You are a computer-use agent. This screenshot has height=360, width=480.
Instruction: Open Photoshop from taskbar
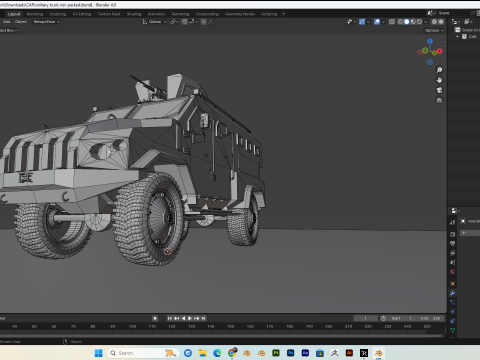(x=291, y=353)
